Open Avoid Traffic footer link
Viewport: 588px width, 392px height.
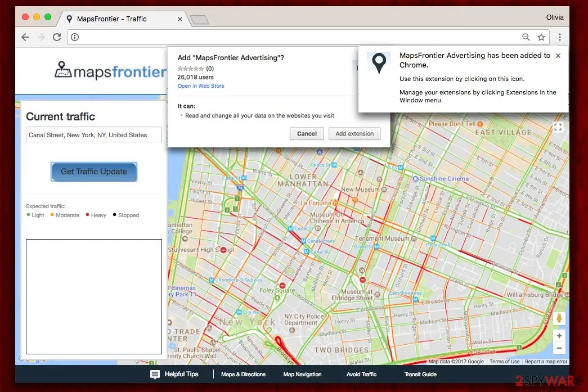361,375
